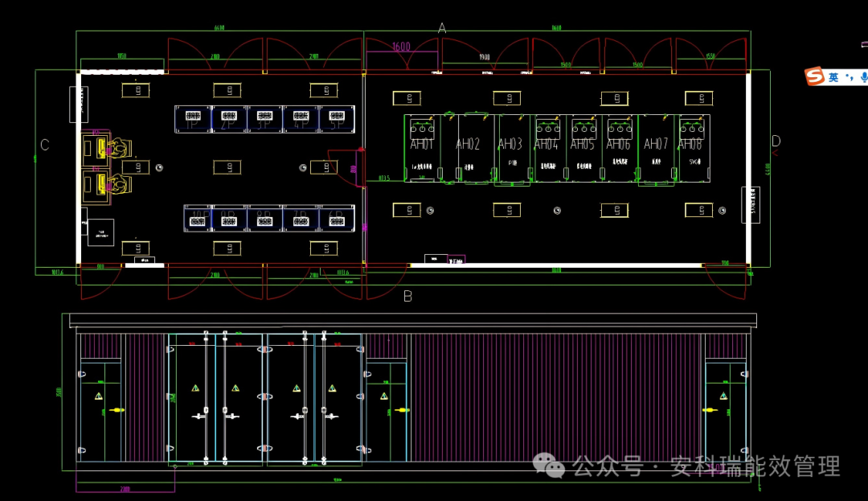868x501 pixels.
Task: Click the elevation marker letter C
Action: point(45,145)
